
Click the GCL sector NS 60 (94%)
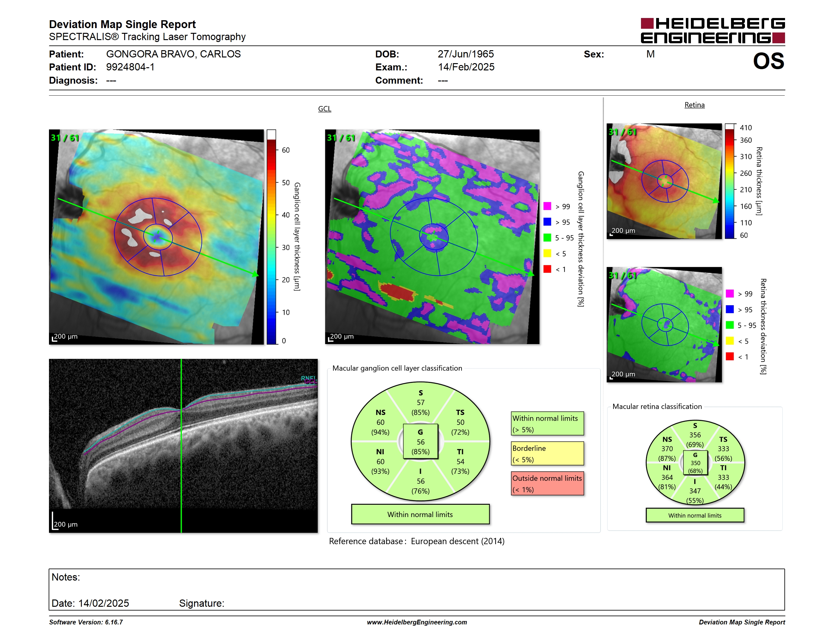[x=380, y=422]
